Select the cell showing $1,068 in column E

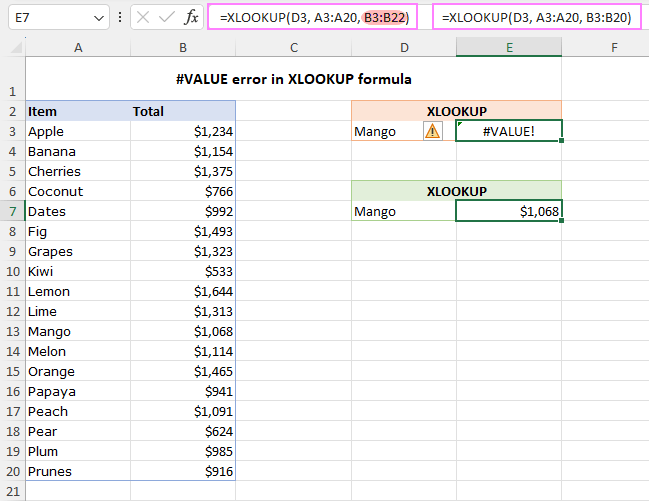pyautogui.click(x=508, y=211)
